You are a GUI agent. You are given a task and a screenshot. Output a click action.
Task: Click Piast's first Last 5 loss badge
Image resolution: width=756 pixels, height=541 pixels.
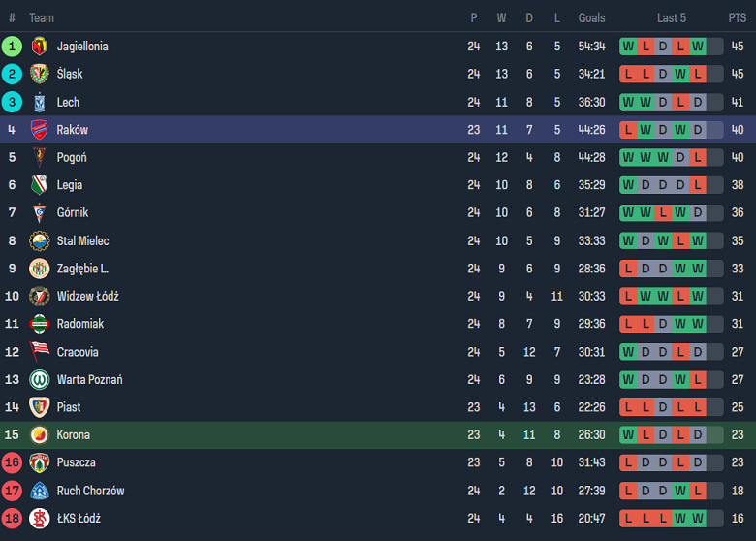click(x=629, y=407)
